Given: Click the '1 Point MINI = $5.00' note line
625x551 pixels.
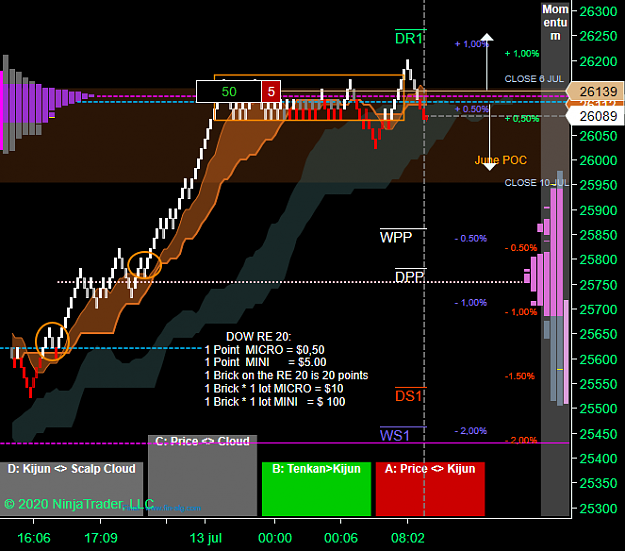Looking at the screenshot, I should (265, 362).
